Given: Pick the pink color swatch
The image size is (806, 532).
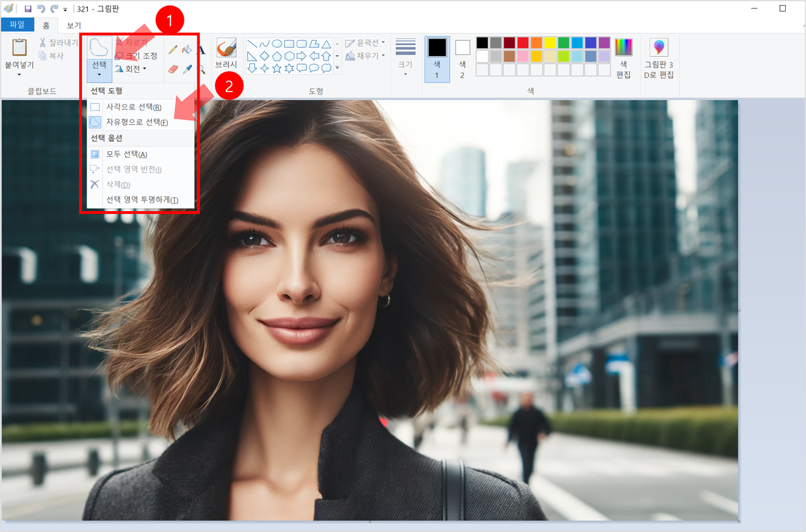Looking at the screenshot, I should [x=523, y=56].
